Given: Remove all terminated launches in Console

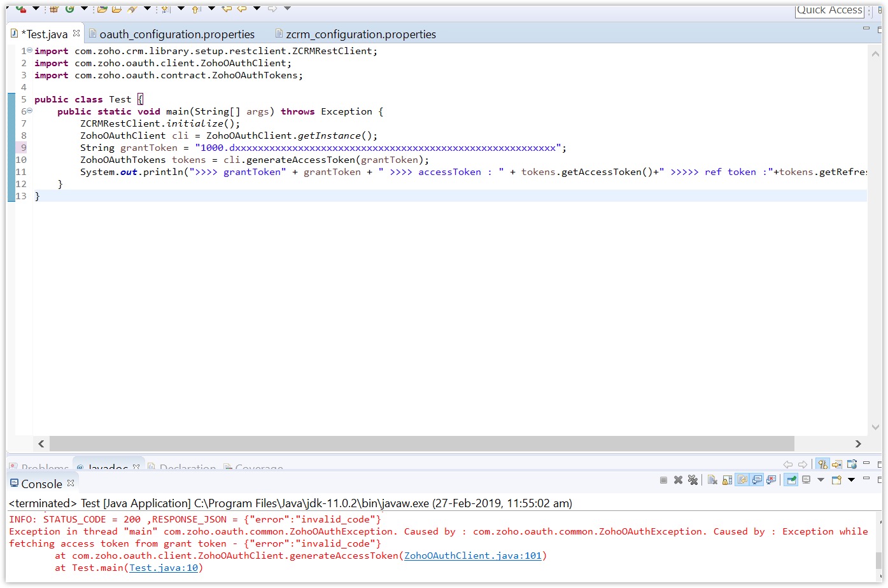Looking at the screenshot, I should point(693,479).
